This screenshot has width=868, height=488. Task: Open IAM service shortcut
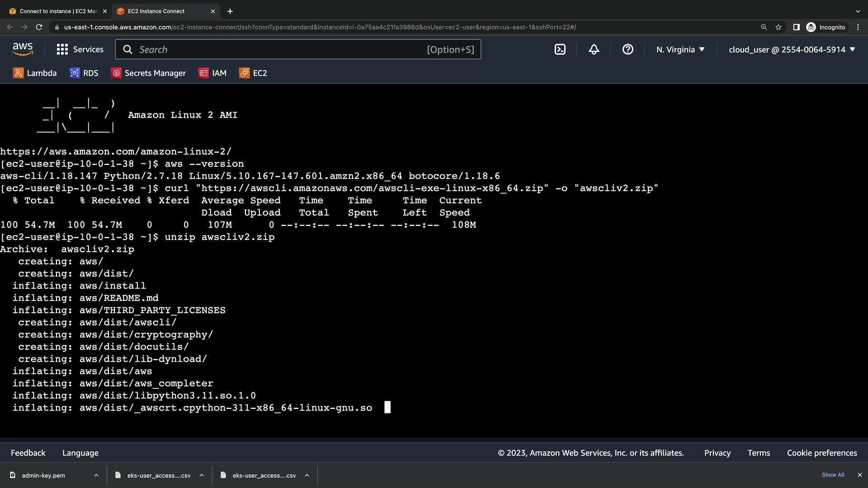(x=212, y=73)
